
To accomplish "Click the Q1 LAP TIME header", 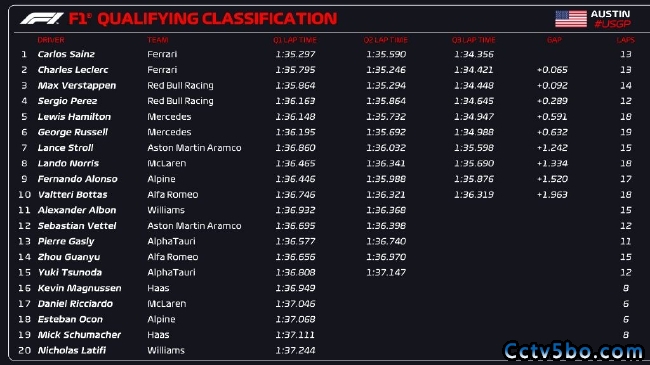I will (x=295, y=40).
